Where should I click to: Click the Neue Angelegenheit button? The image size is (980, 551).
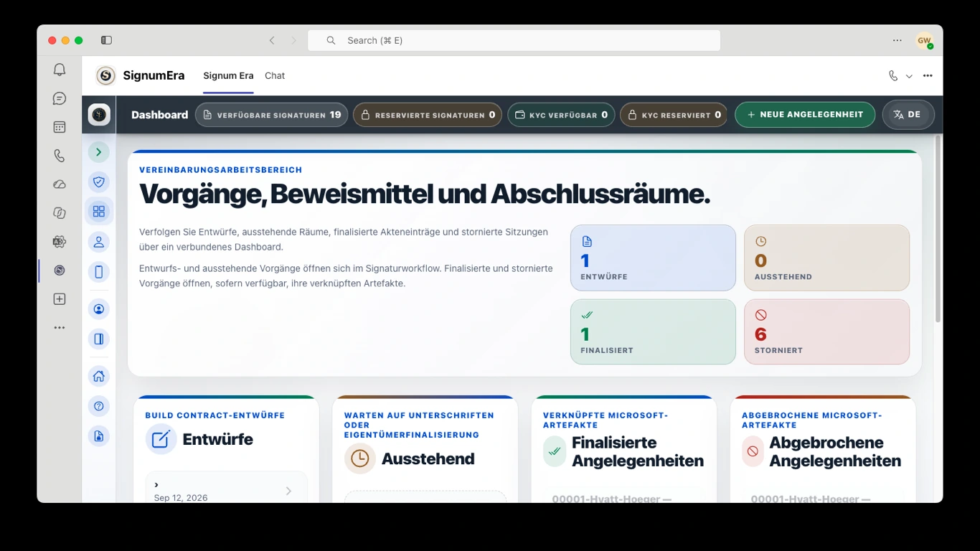(x=805, y=115)
